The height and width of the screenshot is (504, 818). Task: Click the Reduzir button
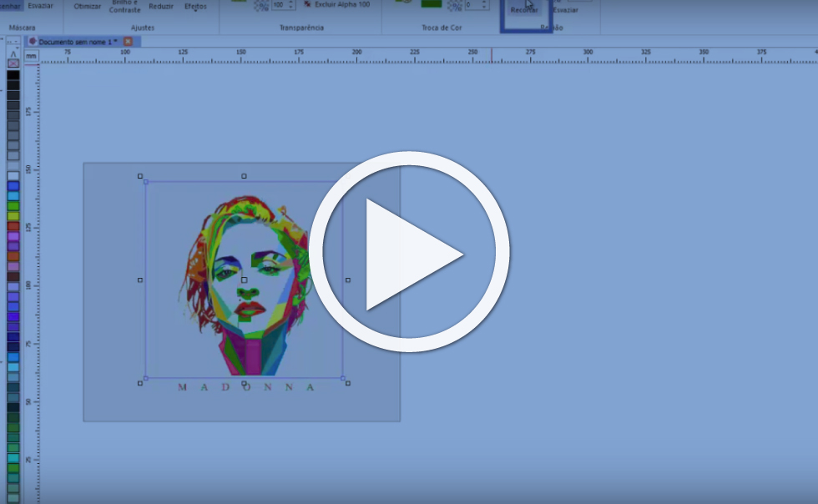[160, 7]
